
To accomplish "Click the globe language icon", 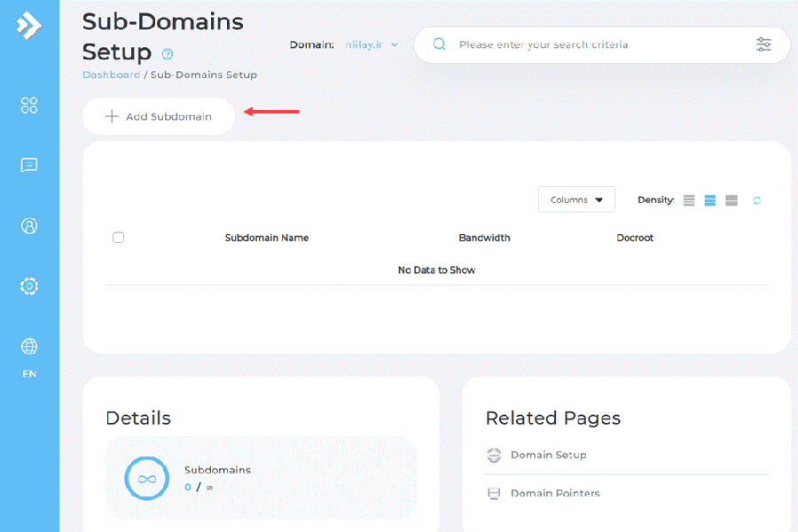I will tap(29, 347).
